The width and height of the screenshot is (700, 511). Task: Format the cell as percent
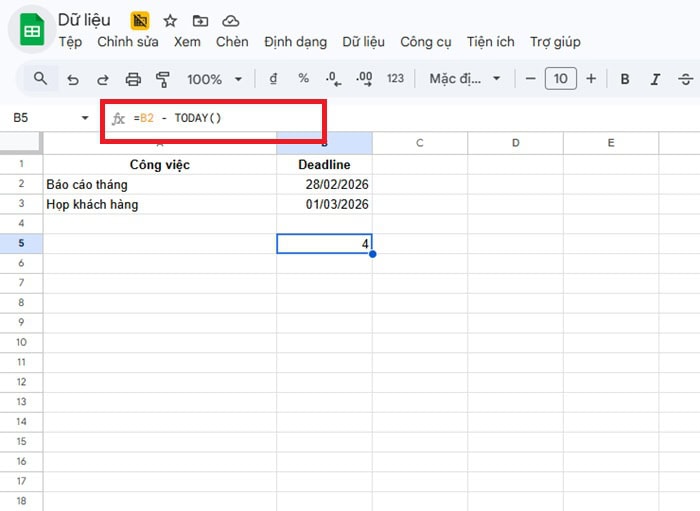303,79
